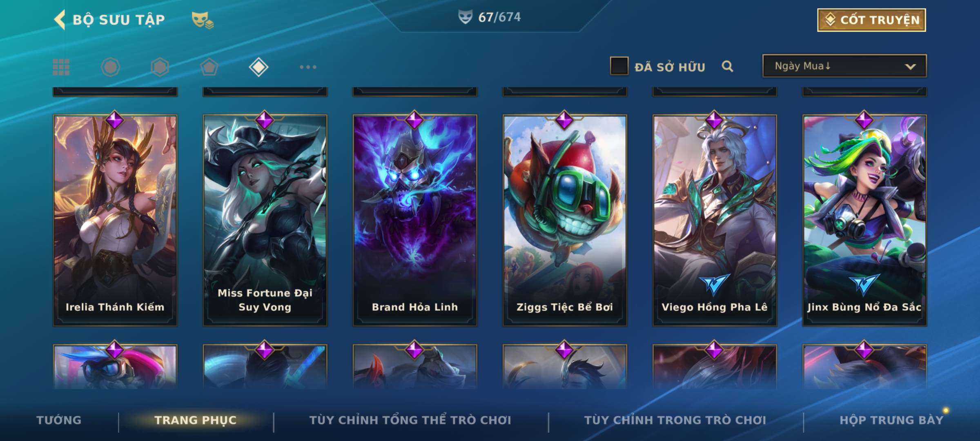The width and height of the screenshot is (980, 441).
Task: Open the mask and coins shop icon
Action: tap(203, 20)
